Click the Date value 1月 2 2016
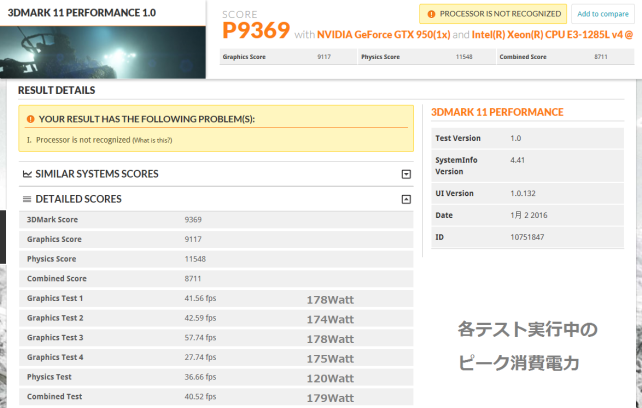This screenshot has width=642, height=408. [529, 215]
